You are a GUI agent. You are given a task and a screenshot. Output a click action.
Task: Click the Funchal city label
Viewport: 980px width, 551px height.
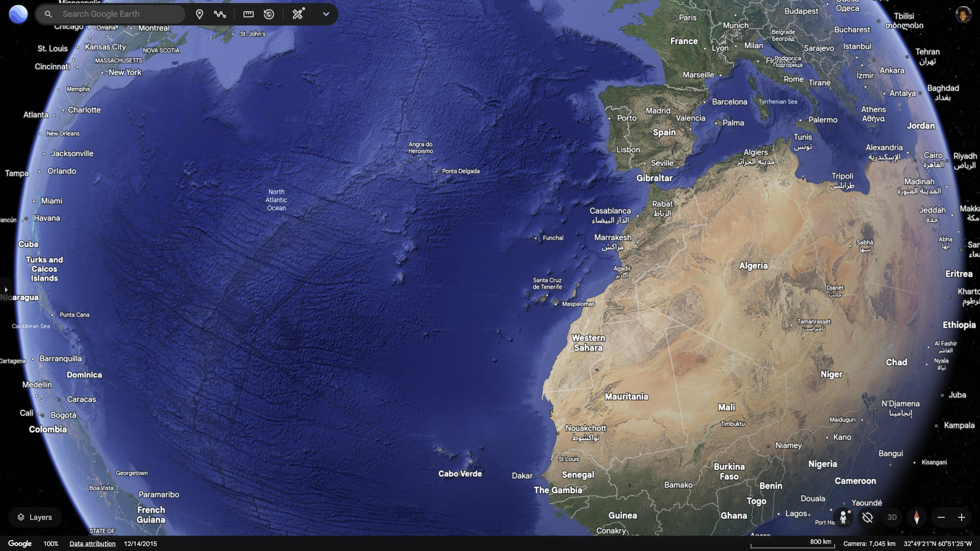click(553, 238)
